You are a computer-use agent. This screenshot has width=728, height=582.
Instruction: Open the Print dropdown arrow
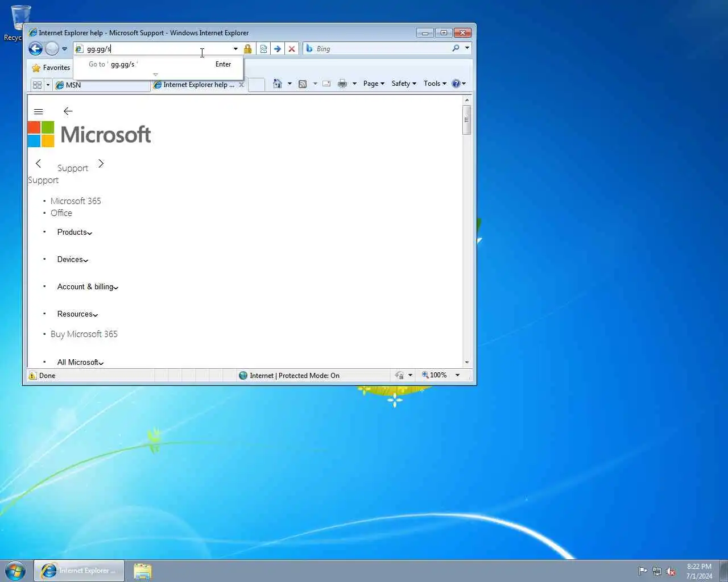[354, 84]
